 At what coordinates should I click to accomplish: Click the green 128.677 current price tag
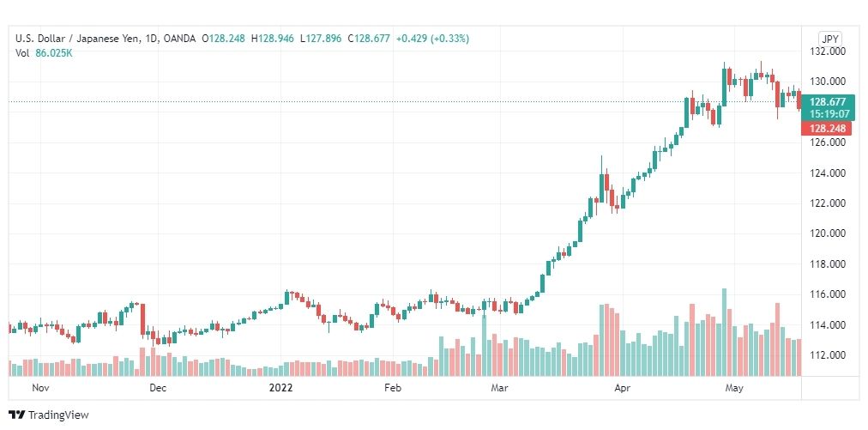[x=828, y=102]
